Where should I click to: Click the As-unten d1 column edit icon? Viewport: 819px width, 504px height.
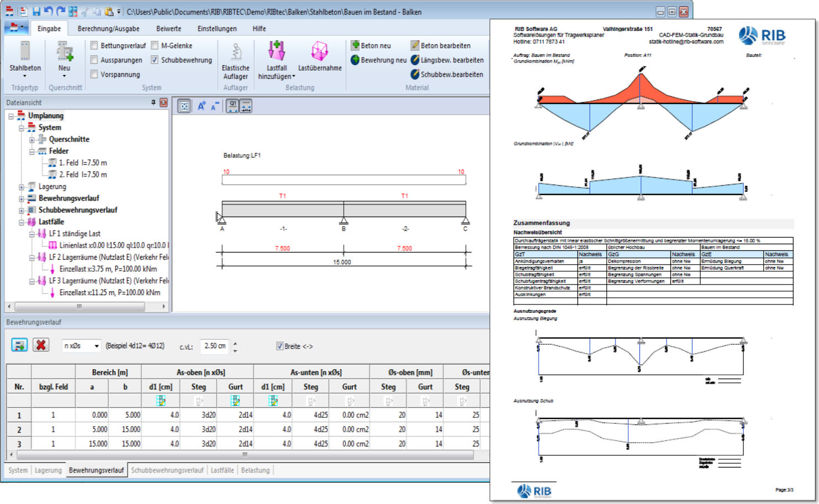click(273, 401)
